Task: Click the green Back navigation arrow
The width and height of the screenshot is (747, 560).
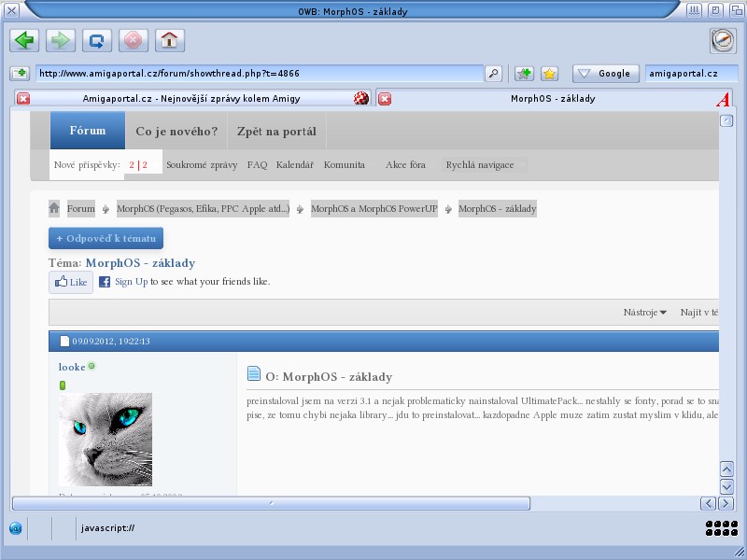Action: (x=23, y=40)
